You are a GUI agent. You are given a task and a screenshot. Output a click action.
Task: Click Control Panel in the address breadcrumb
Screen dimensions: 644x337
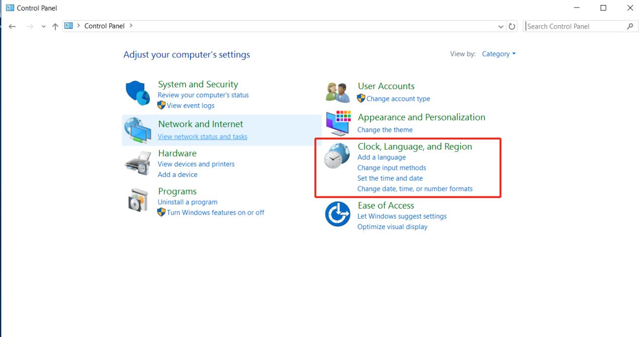click(x=105, y=26)
